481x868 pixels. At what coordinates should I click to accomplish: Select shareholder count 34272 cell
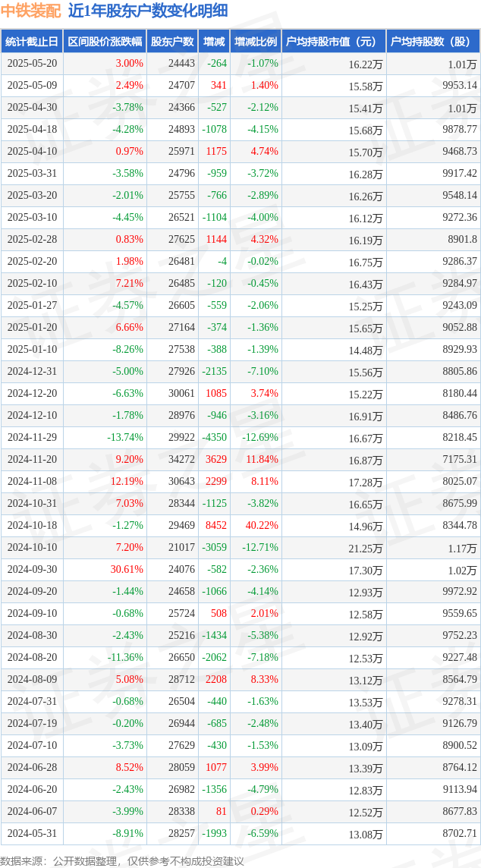coord(181,460)
